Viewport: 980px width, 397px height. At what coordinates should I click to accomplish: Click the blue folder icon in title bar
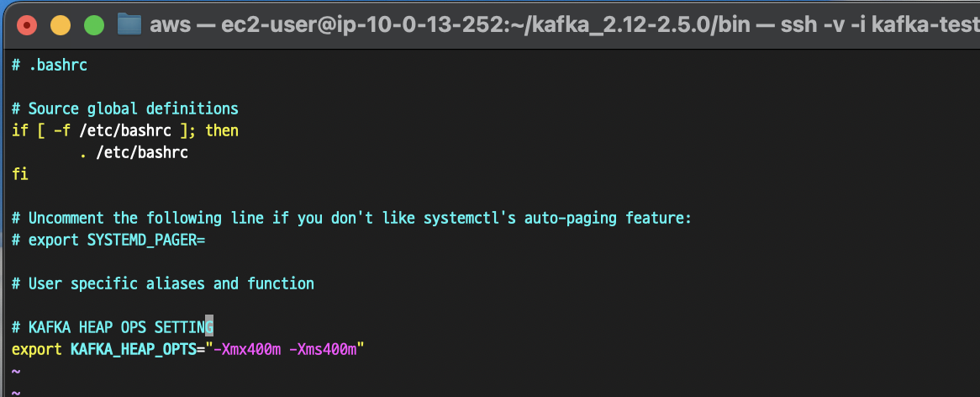tap(129, 25)
